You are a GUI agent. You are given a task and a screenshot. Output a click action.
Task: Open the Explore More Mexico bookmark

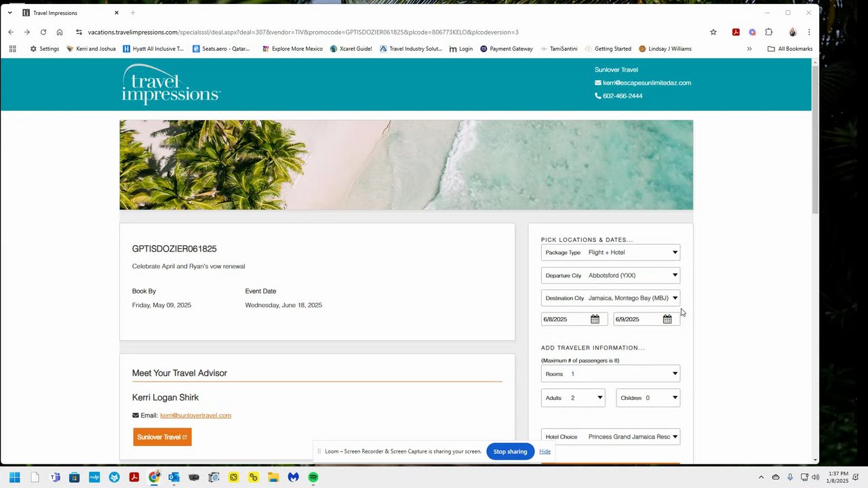tap(292, 49)
